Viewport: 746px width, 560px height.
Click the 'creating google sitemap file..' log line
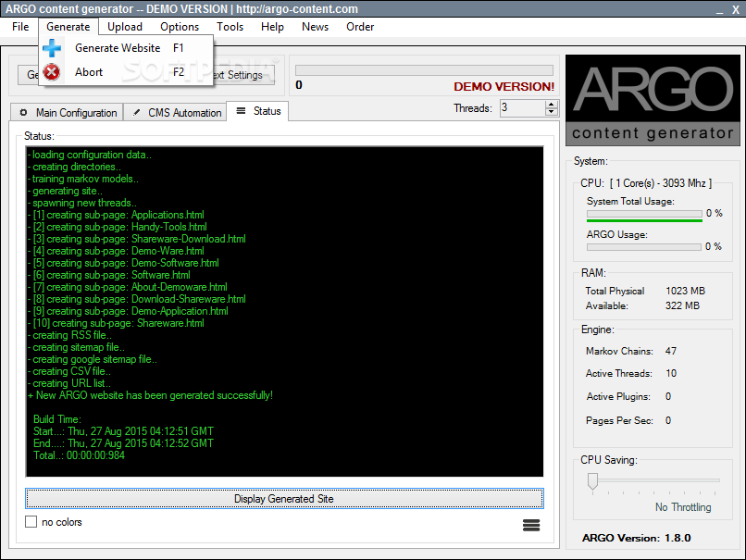[x=93, y=359]
